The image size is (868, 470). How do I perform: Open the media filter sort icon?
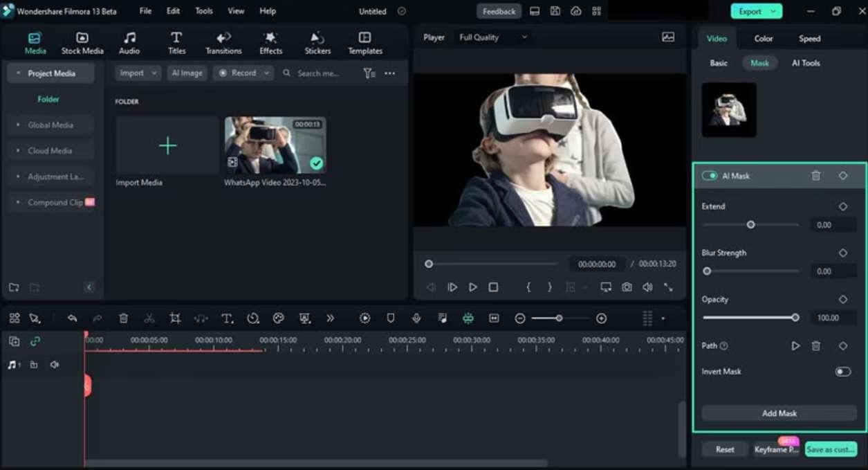[x=369, y=73]
